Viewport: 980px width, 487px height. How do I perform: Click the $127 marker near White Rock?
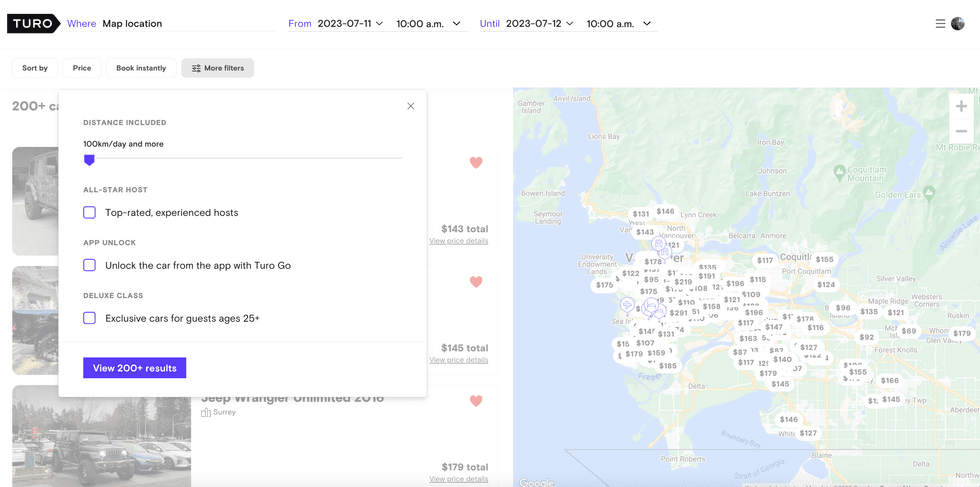pos(808,433)
